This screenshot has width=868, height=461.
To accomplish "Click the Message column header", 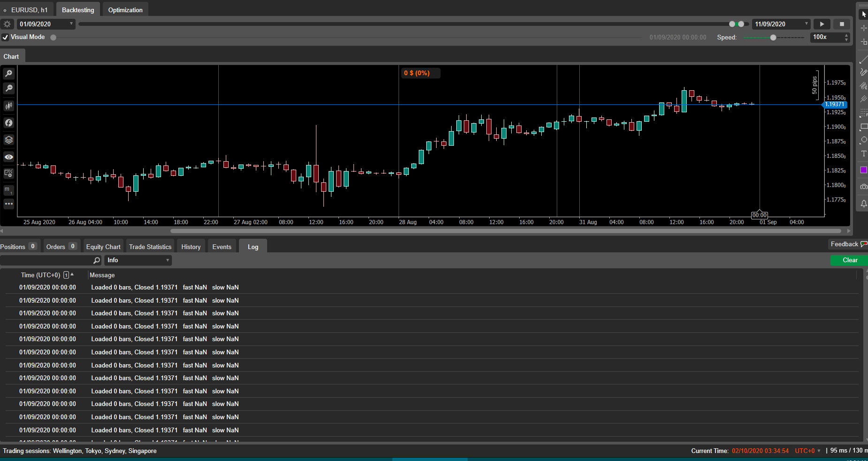I will tap(102, 275).
